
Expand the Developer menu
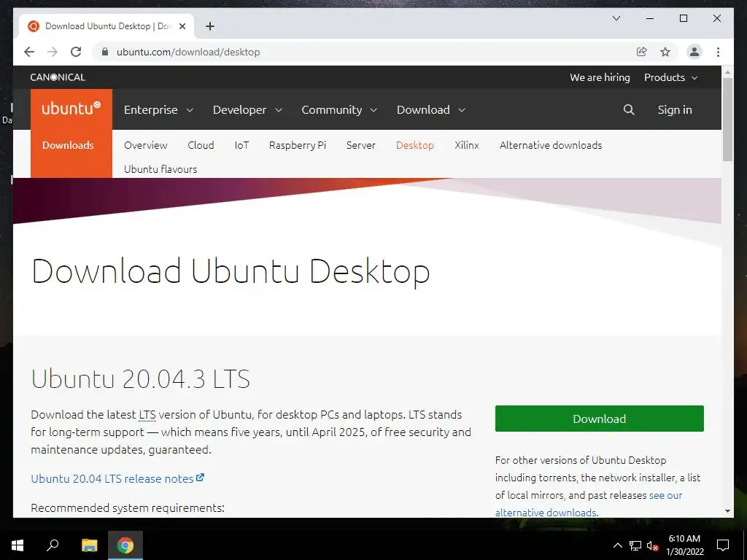coord(247,110)
